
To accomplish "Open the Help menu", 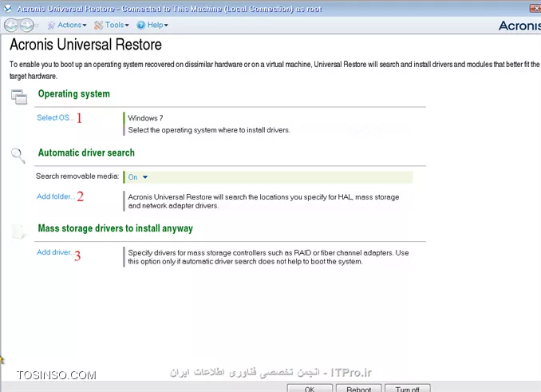I will 157,25.
